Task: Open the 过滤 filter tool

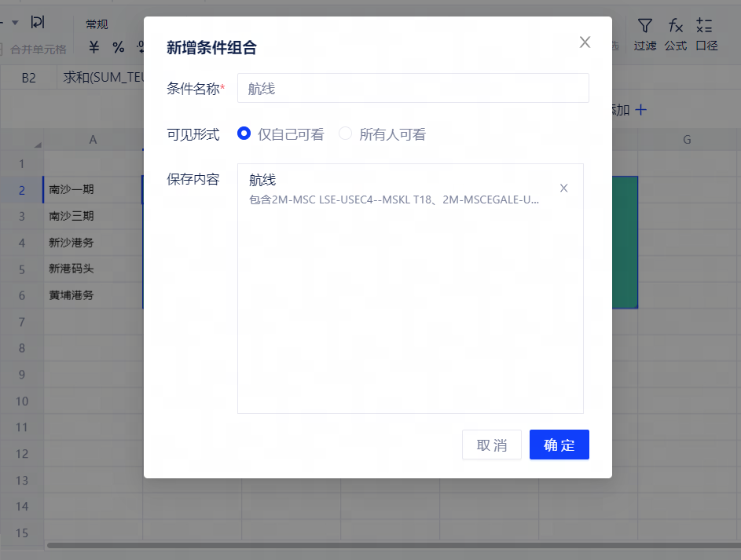Action: pyautogui.click(x=645, y=35)
